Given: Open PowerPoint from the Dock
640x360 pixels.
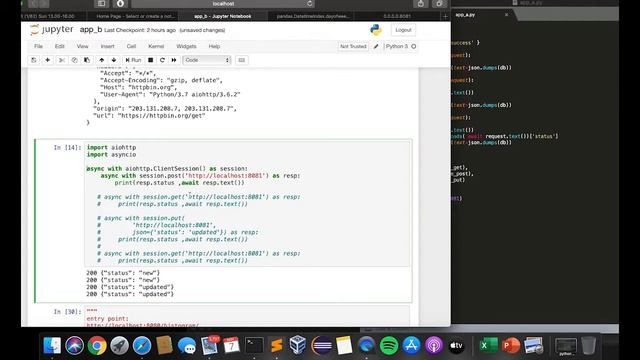Looking at the screenshot, I should (511, 346).
